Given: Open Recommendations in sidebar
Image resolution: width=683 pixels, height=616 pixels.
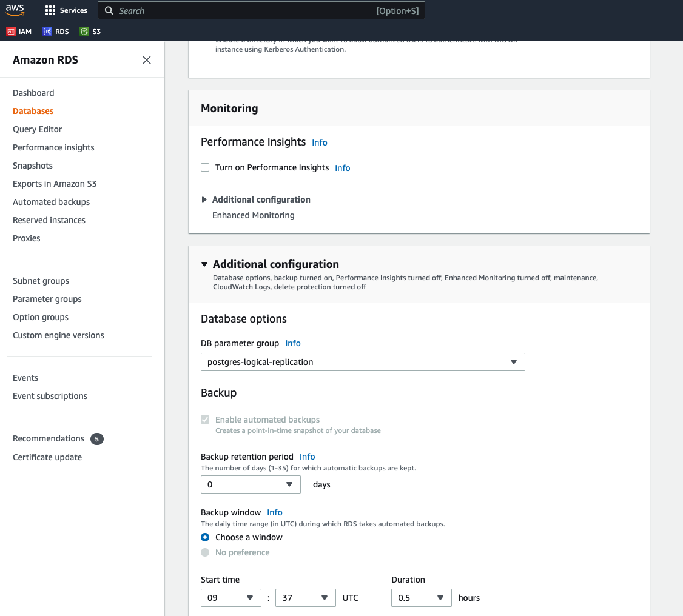Looking at the screenshot, I should coord(49,438).
